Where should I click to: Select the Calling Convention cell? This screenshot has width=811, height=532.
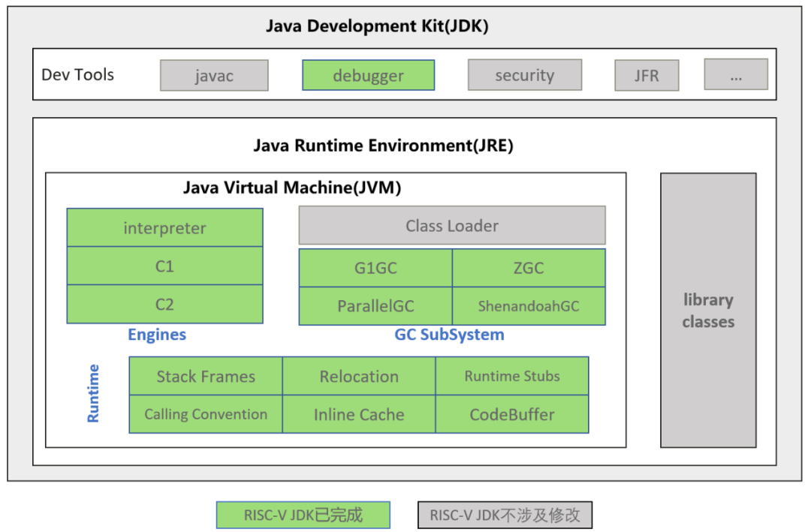click(x=206, y=414)
